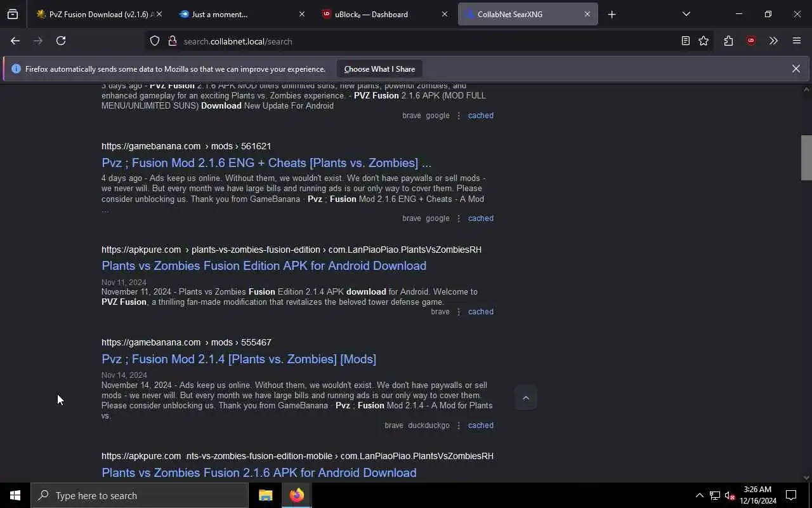Open cached link for Mod 2.1.4 result
This screenshot has width=812, height=508.
(480, 425)
